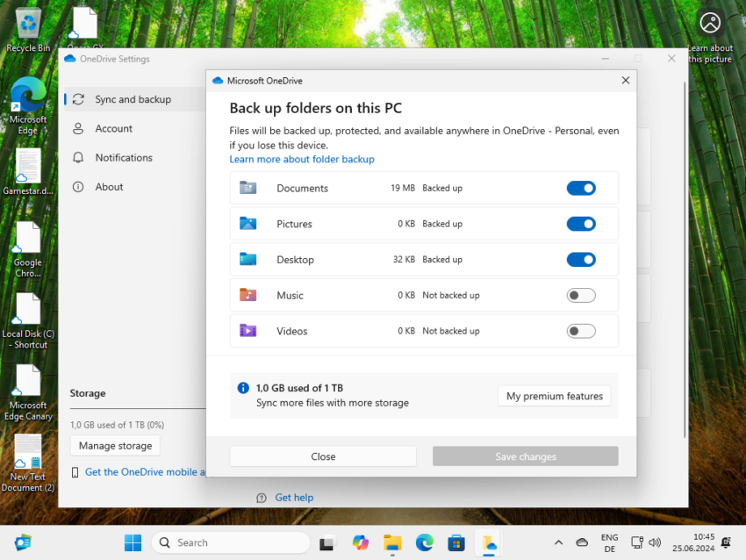
Task: Click the Videos folder icon
Action: (249, 331)
